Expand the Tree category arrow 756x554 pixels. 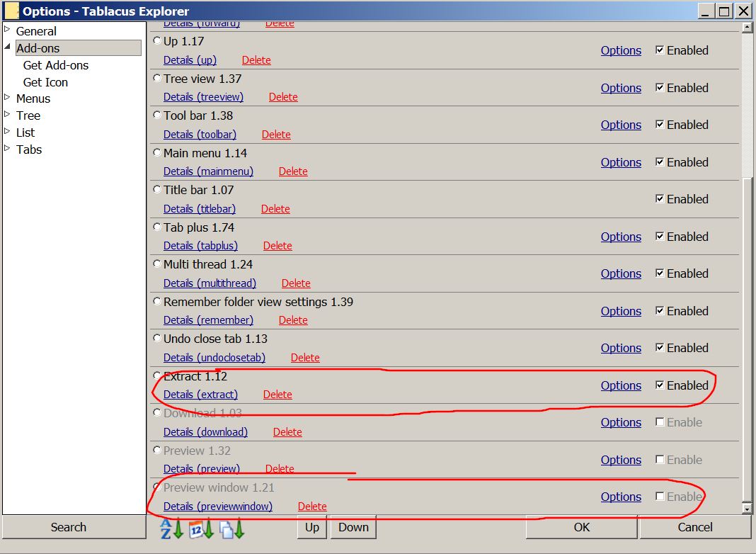(7, 114)
